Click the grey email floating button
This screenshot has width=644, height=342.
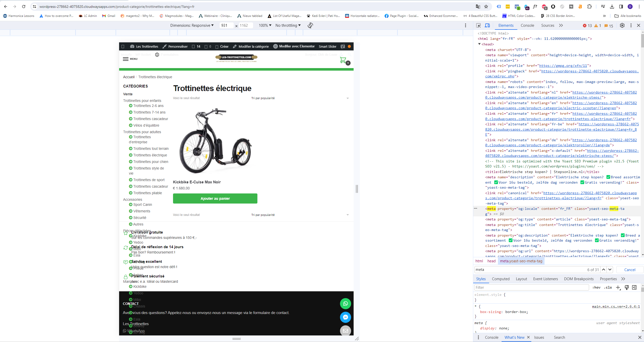coord(346,331)
